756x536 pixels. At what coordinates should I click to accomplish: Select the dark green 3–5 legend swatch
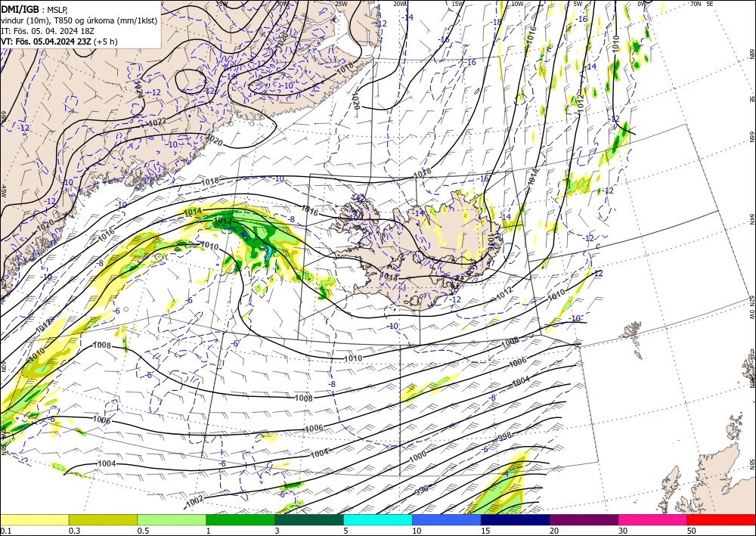coord(309,519)
